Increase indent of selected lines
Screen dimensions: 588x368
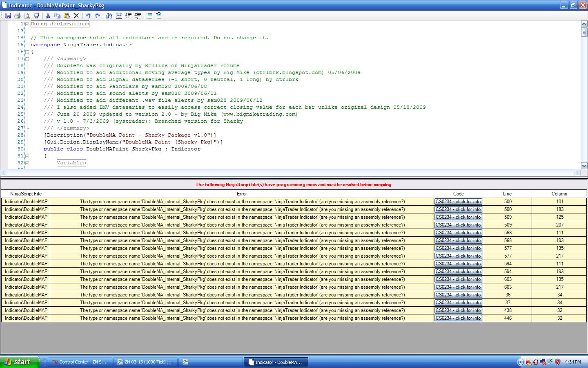point(138,16)
